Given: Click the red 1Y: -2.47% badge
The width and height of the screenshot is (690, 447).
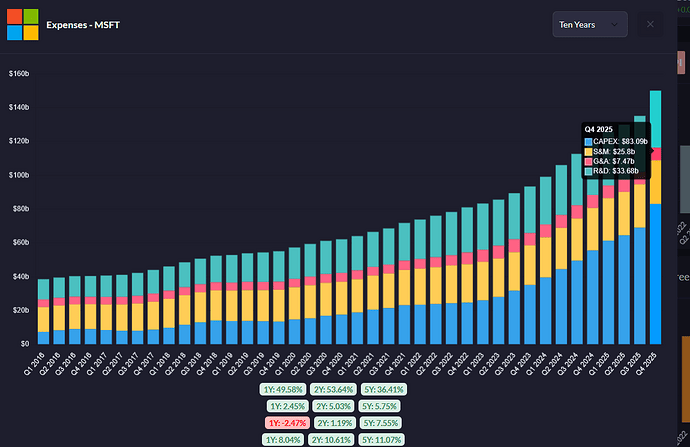Looking at the screenshot, I should 287,423.
